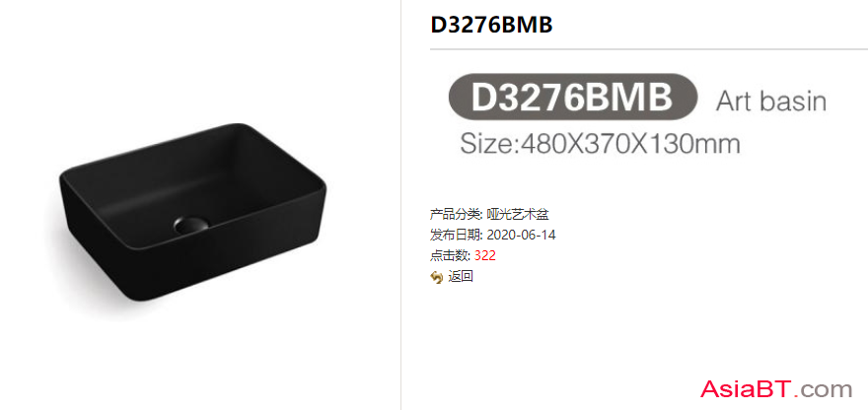This screenshot has width=868, height=410.
Task: Select the 哑光艺术盆 category text
Action: click(518, 214)
